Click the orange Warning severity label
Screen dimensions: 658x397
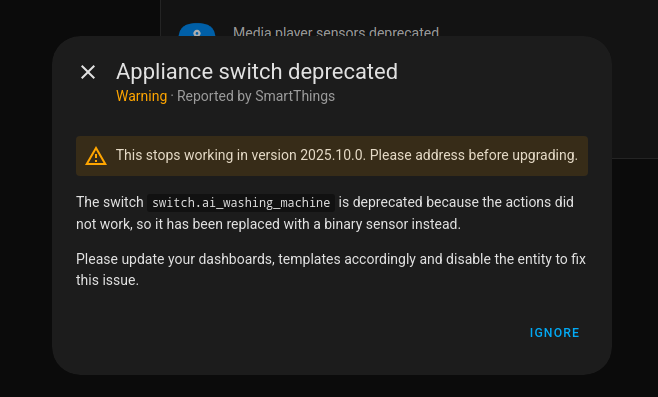[141, 96]
